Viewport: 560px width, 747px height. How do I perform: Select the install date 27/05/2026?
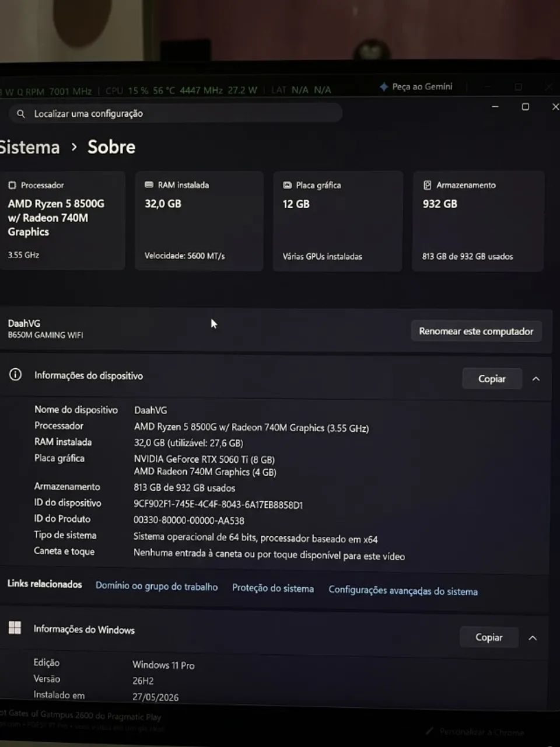[156, 697]
